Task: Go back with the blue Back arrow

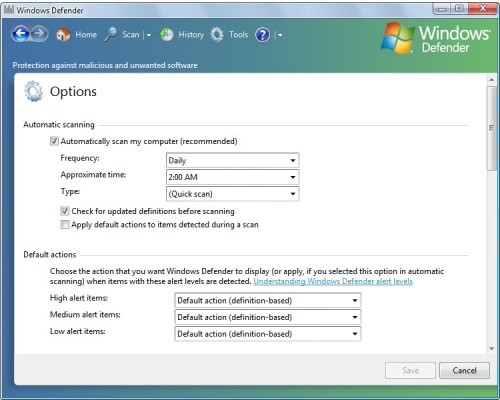Action: [21, 34]
